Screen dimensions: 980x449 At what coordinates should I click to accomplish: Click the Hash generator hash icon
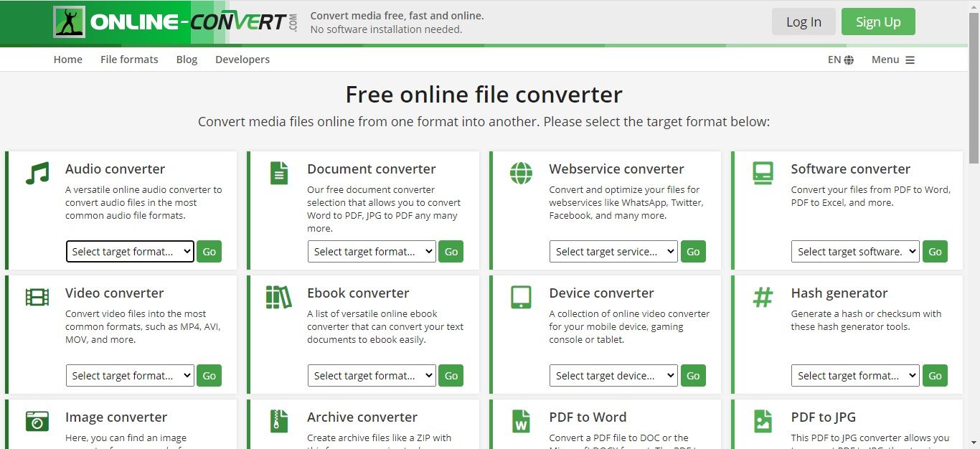[x=763, y=297]
